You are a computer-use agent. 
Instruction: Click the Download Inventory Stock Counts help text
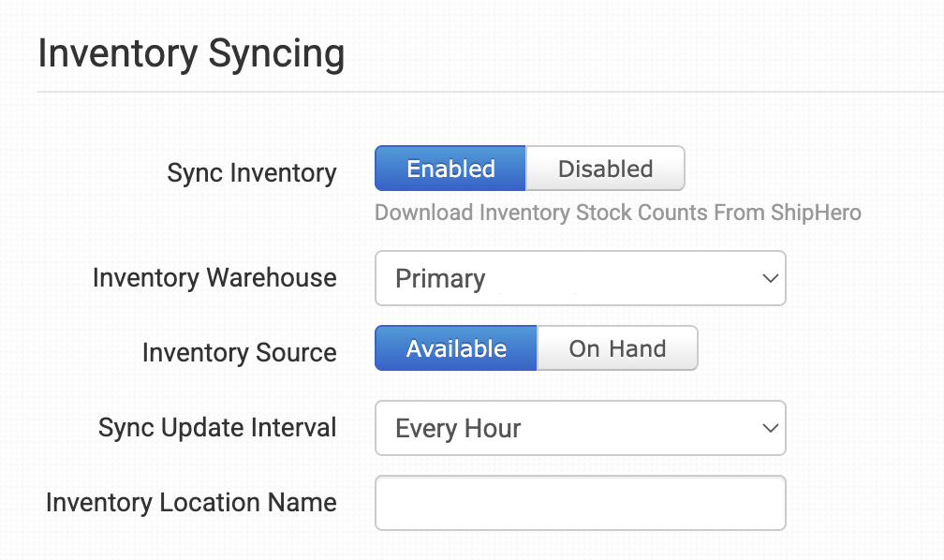coord(618,213)
